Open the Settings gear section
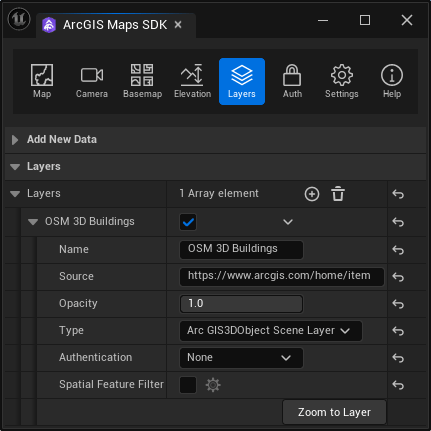The width and height of the screenshot is (431, 431). [x=342, y=81]
